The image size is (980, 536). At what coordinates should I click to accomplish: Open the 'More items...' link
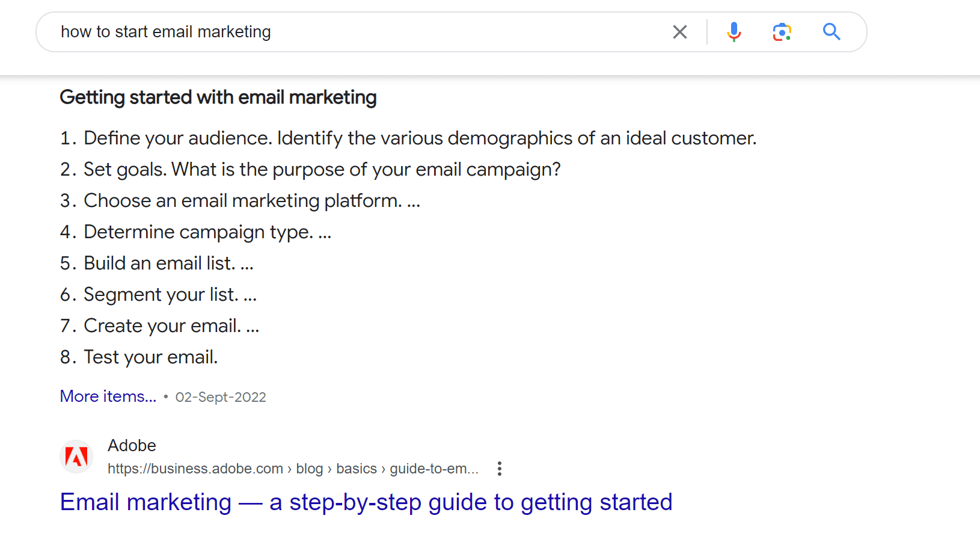[x=108, y=396]
